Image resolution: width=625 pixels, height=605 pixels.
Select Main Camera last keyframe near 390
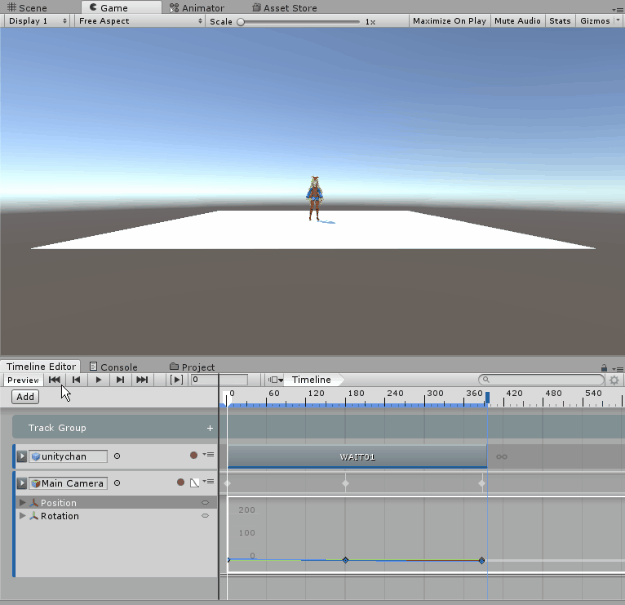click(482, 483)
